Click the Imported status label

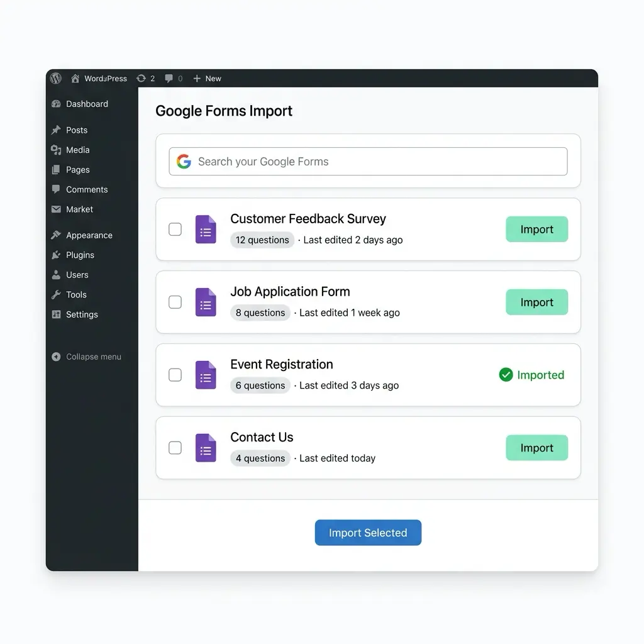click(540, 375)
